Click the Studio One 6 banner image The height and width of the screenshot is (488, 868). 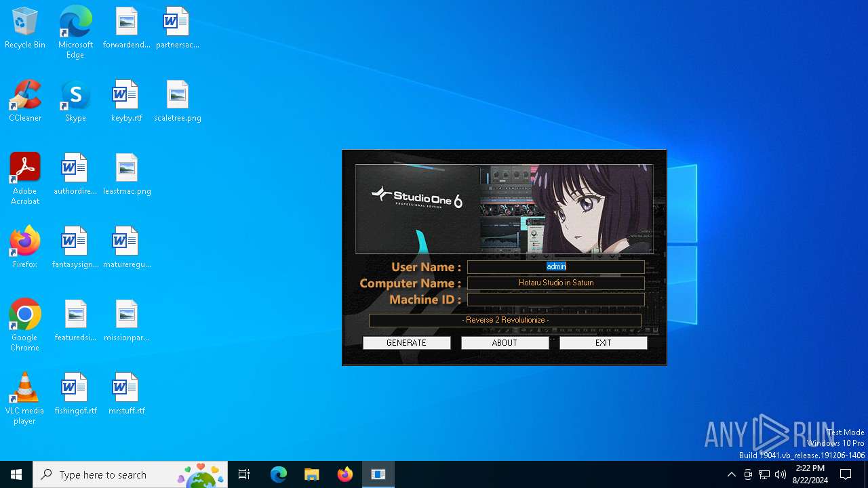coord(504,209)
